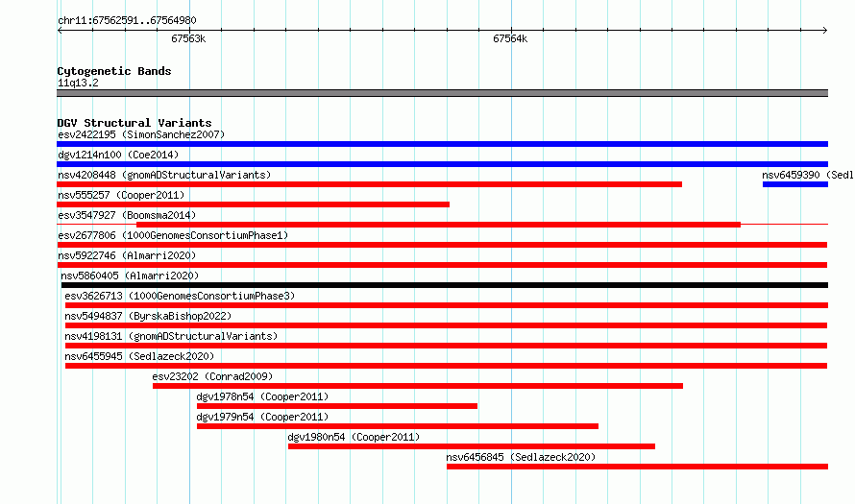855x504 pixels.
Task: Select the black bar under nsv5860405
Action: coord(445,285)
